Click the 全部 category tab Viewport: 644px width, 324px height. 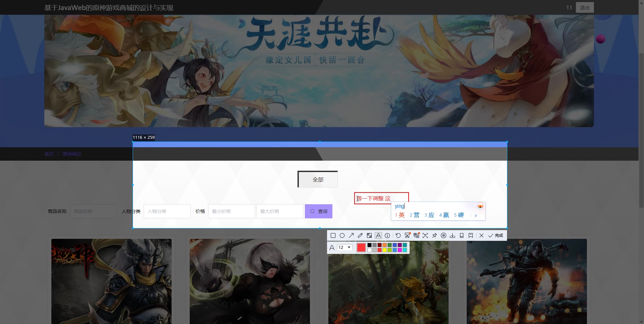point(318,179)
